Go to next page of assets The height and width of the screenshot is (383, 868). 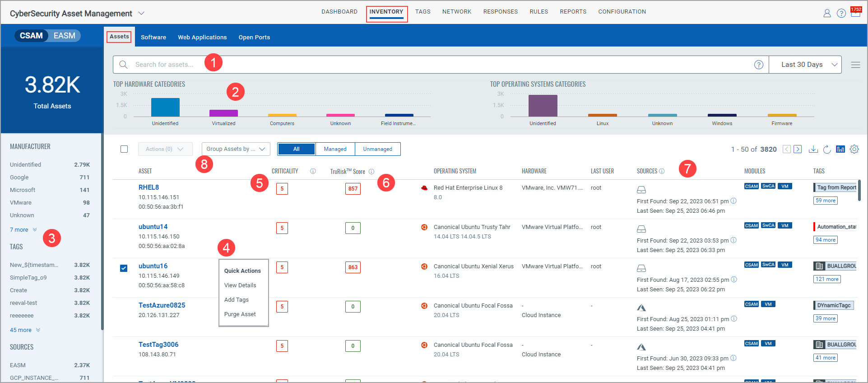798,149
